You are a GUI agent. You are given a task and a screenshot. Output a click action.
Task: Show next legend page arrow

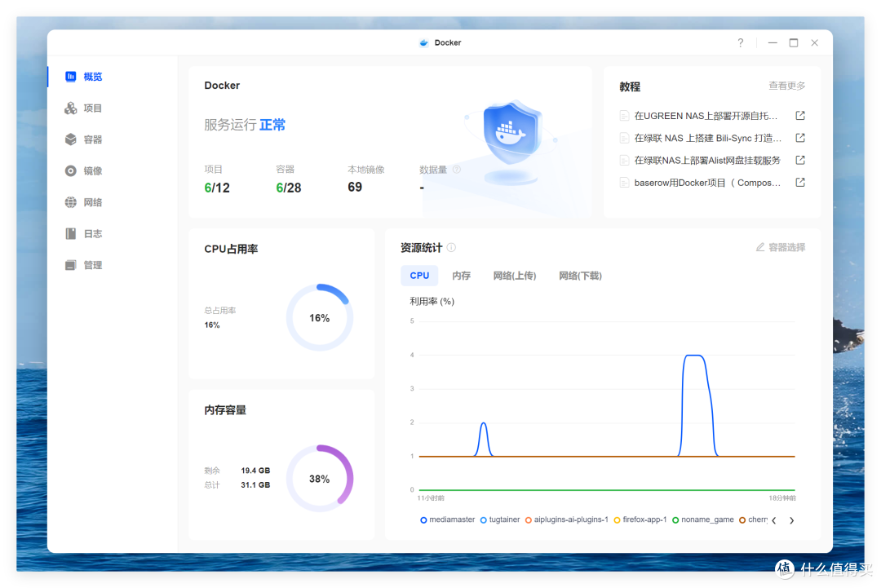(791, 520)
